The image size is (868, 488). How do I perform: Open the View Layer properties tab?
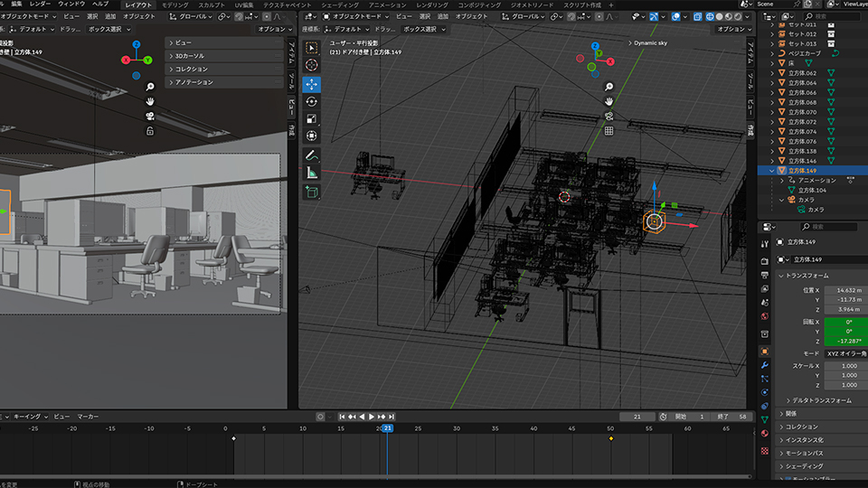point(765,289)
